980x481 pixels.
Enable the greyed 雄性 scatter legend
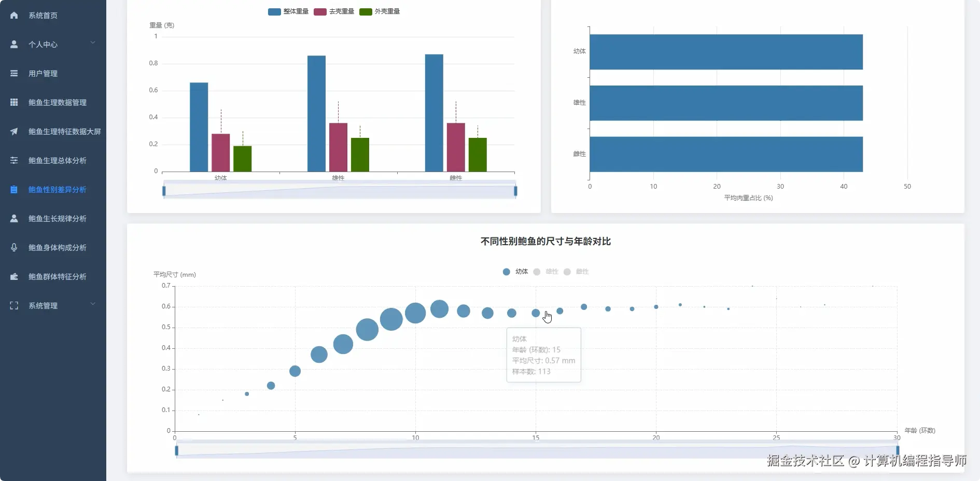pyautogui.click(x=546, y=272)
